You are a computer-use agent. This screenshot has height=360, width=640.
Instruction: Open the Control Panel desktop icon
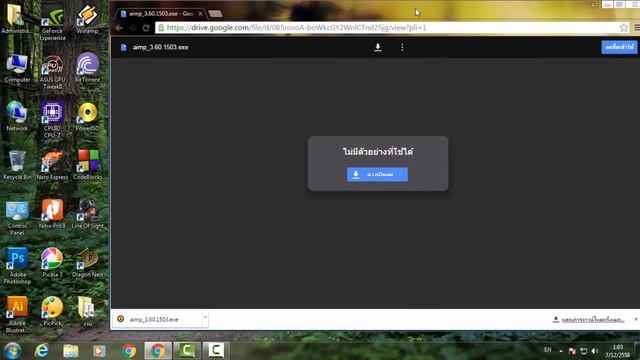click(17, 218)
